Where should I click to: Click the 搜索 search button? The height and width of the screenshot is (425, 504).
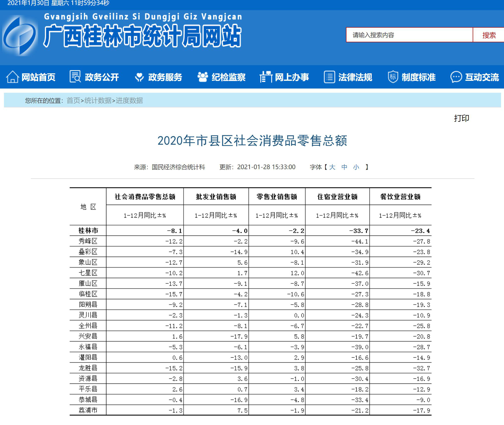(489, 35)
